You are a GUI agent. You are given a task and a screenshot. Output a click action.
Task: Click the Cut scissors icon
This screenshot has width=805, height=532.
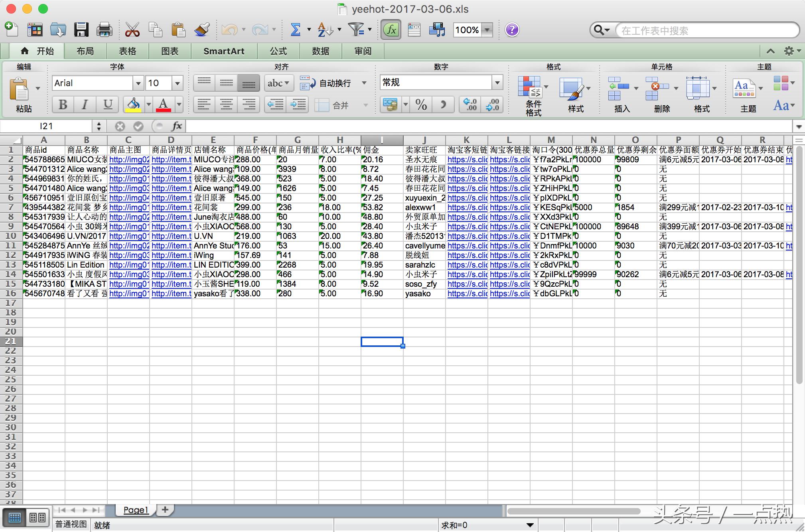coord(132,30)
